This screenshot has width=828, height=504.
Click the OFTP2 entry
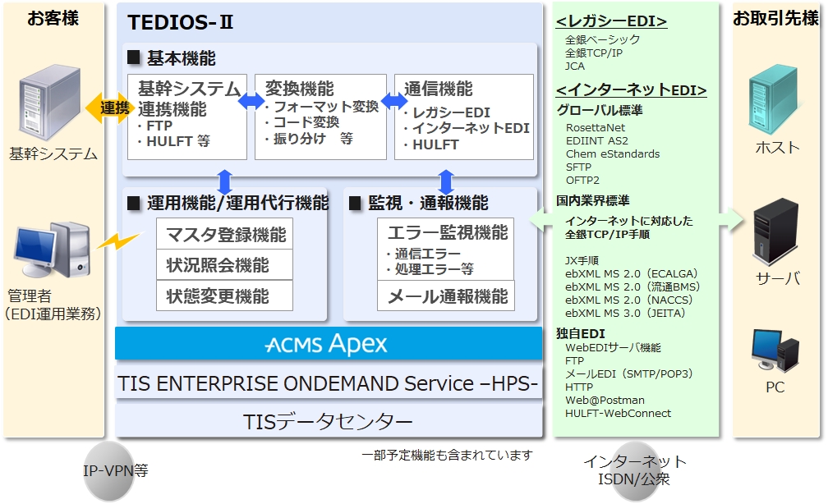coord(582,180)
